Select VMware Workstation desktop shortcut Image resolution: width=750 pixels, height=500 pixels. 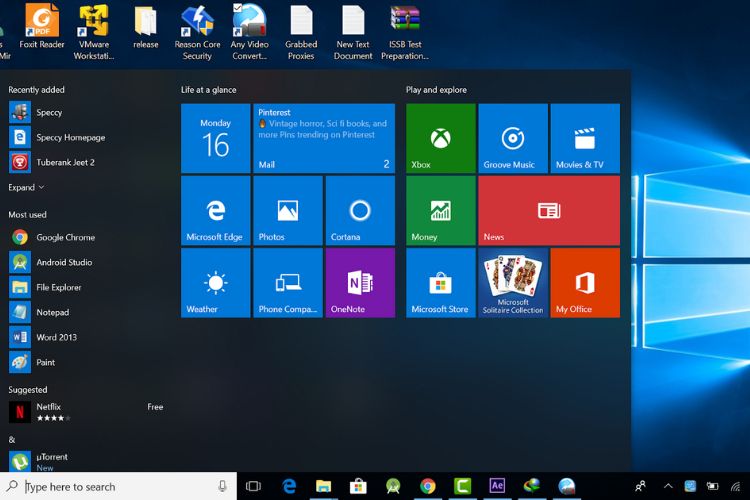click(94, 32)
